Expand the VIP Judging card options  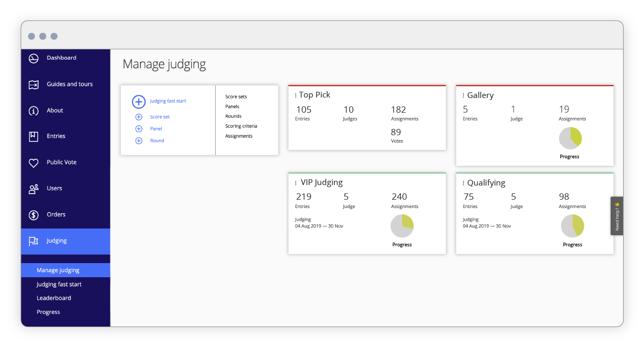[296, 183]
